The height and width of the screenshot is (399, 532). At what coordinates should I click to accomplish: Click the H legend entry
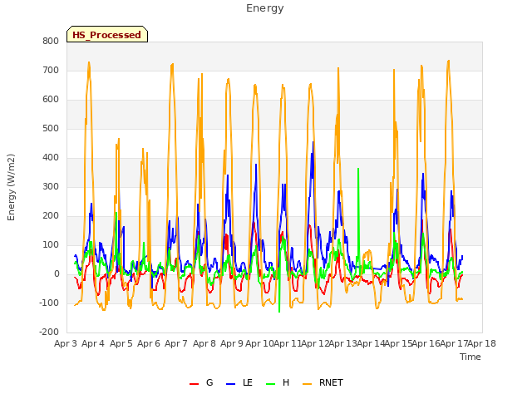click(278, 382)
